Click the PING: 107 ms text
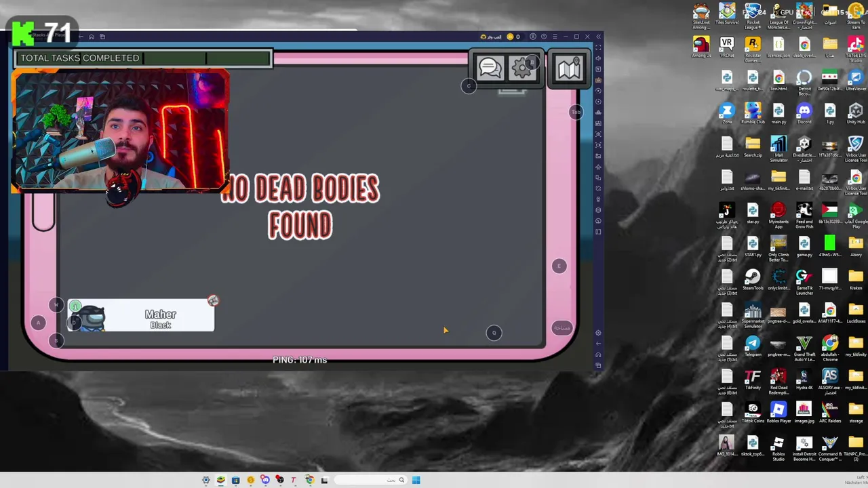Screen dimensions: 868x488 pyautogui.click(x=300, y=360)
